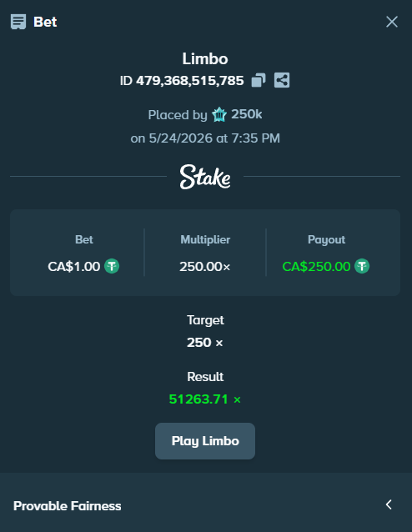Click the Play Limbo button

(x=205, y=441)
